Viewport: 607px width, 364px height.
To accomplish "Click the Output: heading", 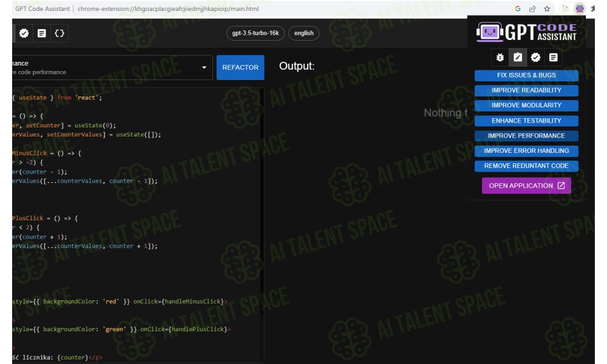I will 297,66.
